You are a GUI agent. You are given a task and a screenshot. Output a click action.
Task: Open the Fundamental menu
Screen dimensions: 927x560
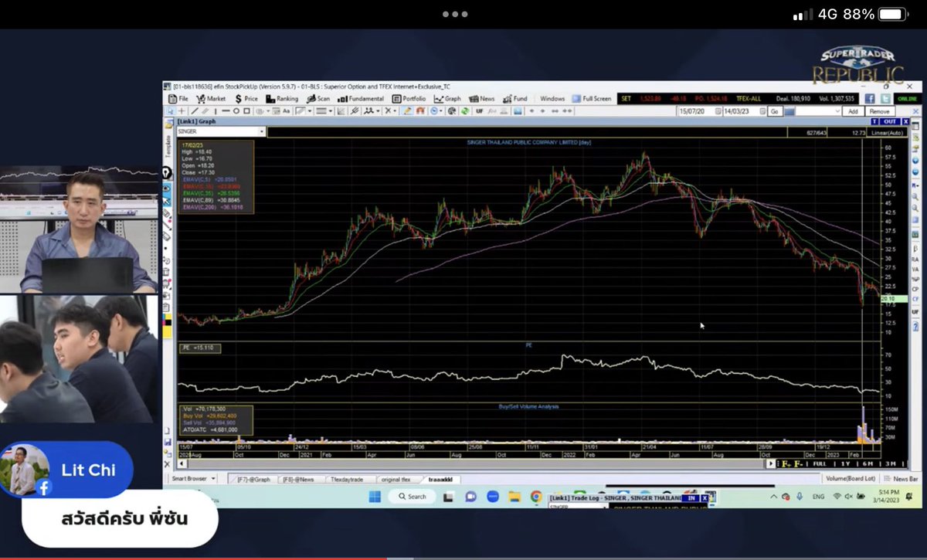coord(361,99)
